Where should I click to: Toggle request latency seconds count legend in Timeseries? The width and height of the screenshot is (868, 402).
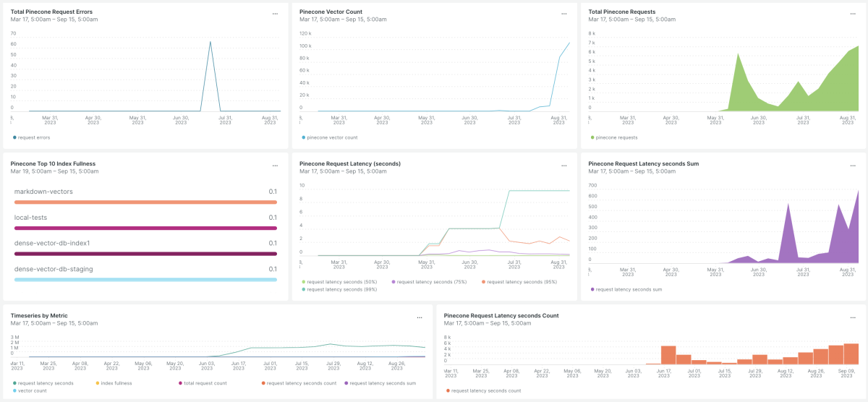coord(299,382)
